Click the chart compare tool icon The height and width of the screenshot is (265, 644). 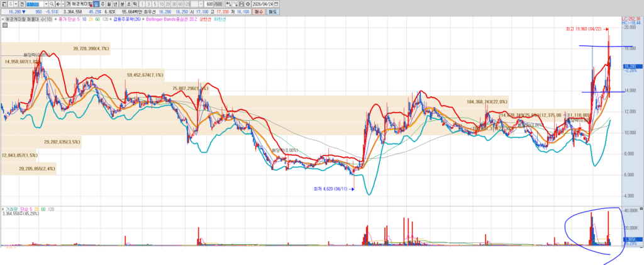(x=229, y=4)
